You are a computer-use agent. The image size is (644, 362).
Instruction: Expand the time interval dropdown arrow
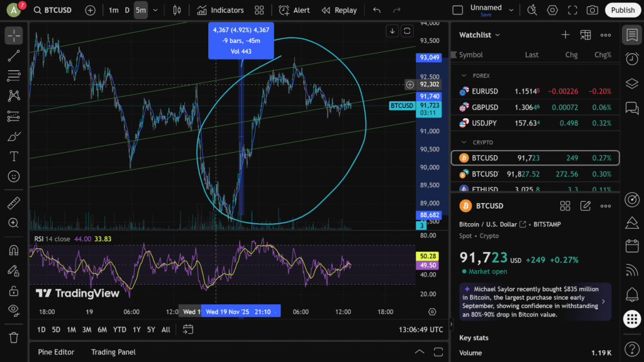click(155, 10)
